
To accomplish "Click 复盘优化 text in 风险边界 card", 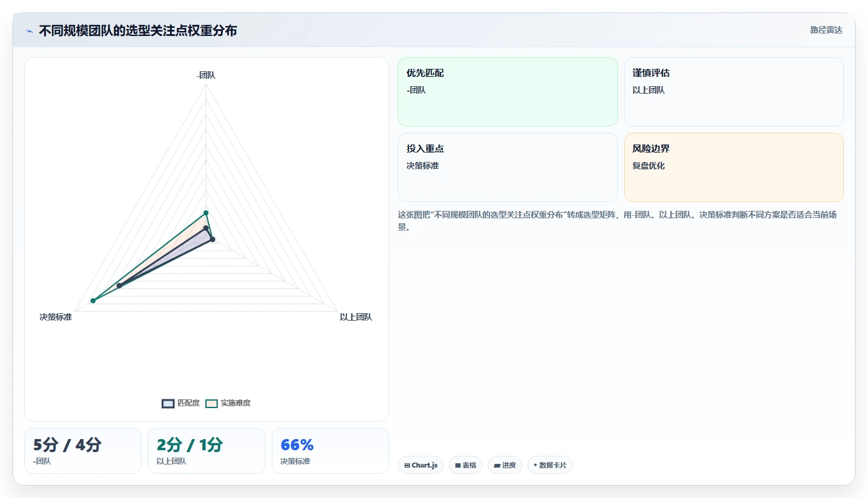I will coord(649,166).
